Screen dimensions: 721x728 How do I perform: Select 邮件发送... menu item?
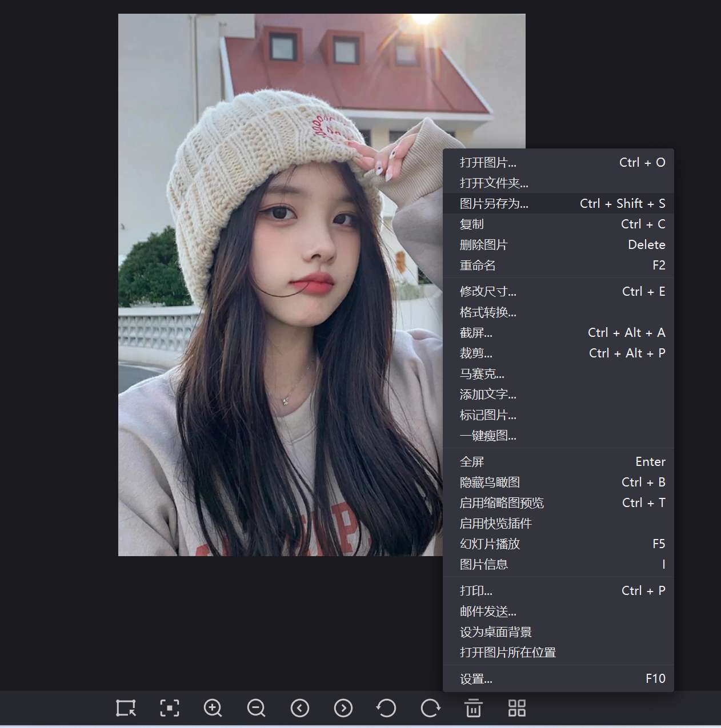pyautogui.click(x=558, y=612)
